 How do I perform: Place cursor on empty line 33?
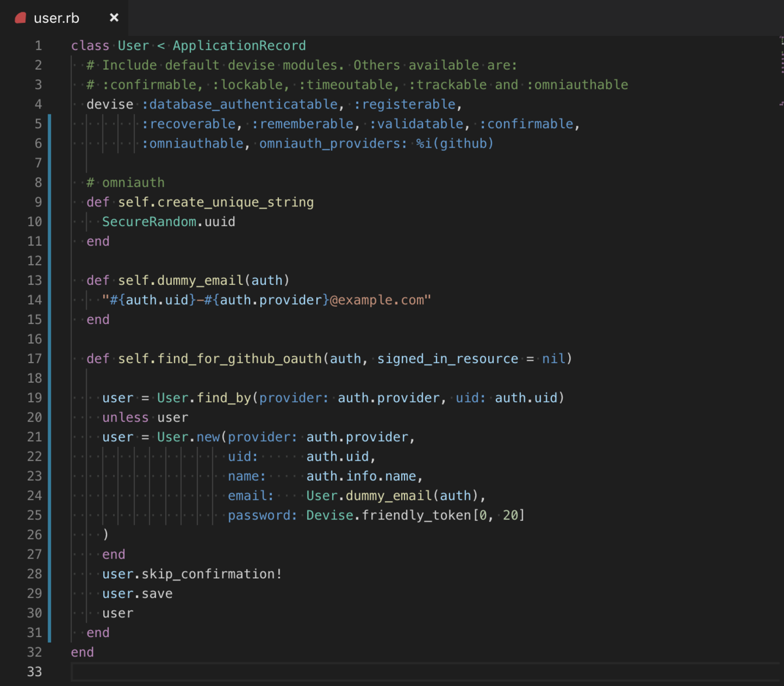click(425, 672)
